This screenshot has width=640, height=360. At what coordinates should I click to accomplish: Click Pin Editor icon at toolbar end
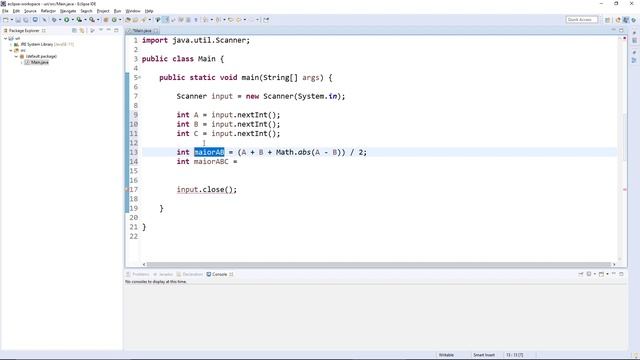[266, 20]
